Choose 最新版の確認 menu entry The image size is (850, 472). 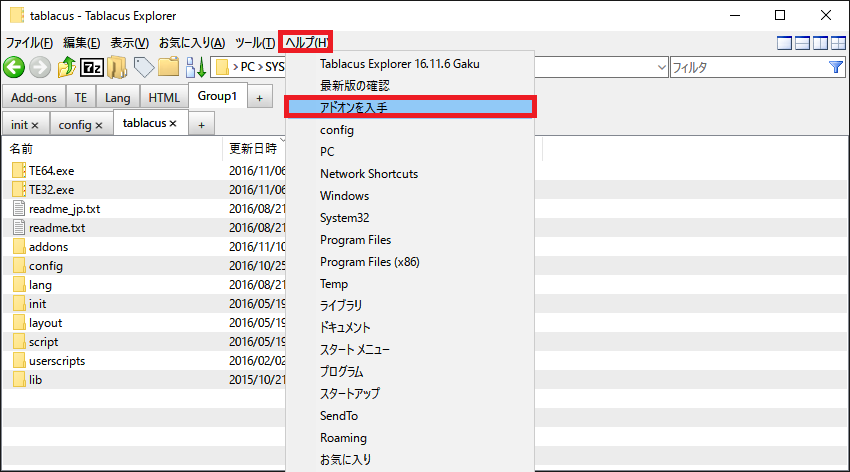410,86
